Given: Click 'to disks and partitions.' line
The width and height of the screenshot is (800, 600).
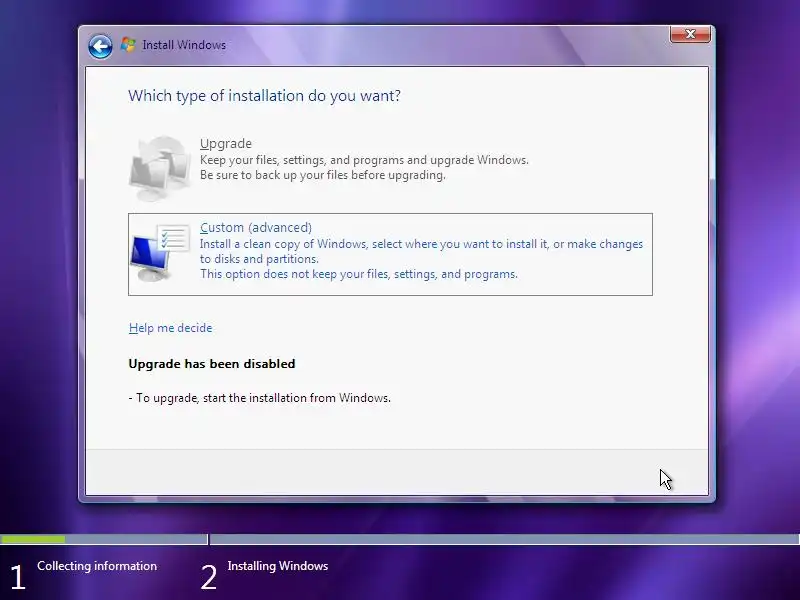Looking at the screenshot, I should [x=259, y=259].
